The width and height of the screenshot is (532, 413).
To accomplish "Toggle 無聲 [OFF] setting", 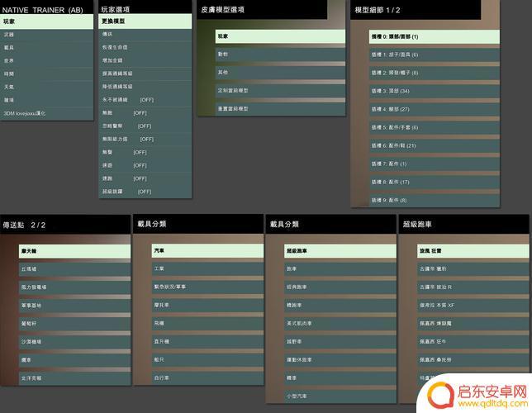I will (145, 153).
